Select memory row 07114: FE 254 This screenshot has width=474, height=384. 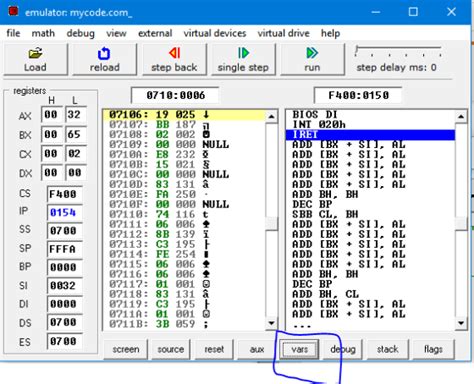(x=184, y=254)
